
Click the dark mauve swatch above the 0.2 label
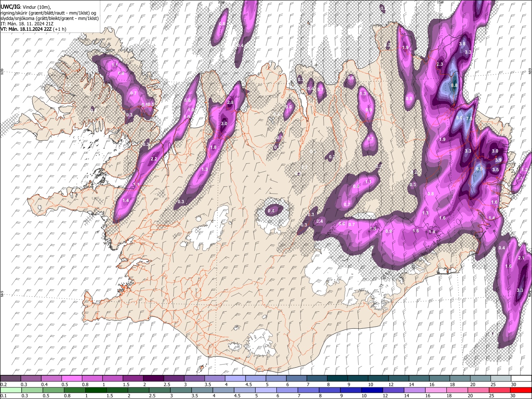point(10,378)
